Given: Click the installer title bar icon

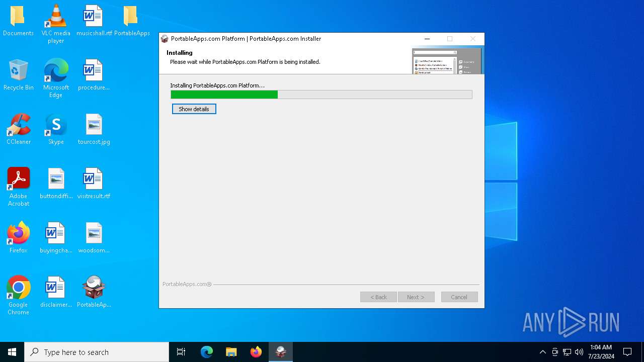Looking at the screenshot, I should 165,39.
